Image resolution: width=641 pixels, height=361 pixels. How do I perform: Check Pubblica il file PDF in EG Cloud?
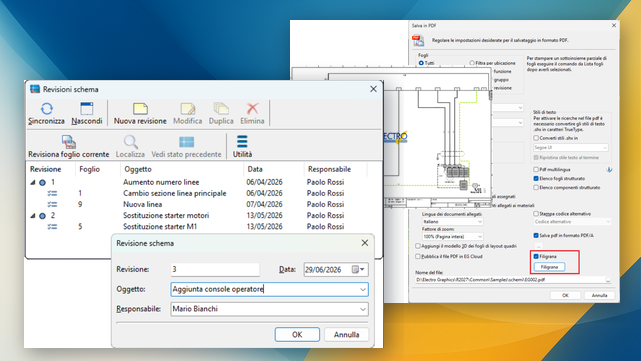coord(418,257)
